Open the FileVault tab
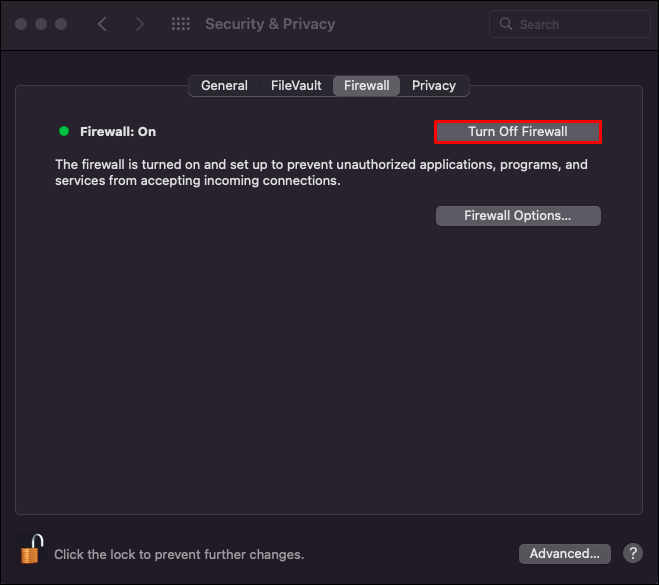 coord(296,86)
